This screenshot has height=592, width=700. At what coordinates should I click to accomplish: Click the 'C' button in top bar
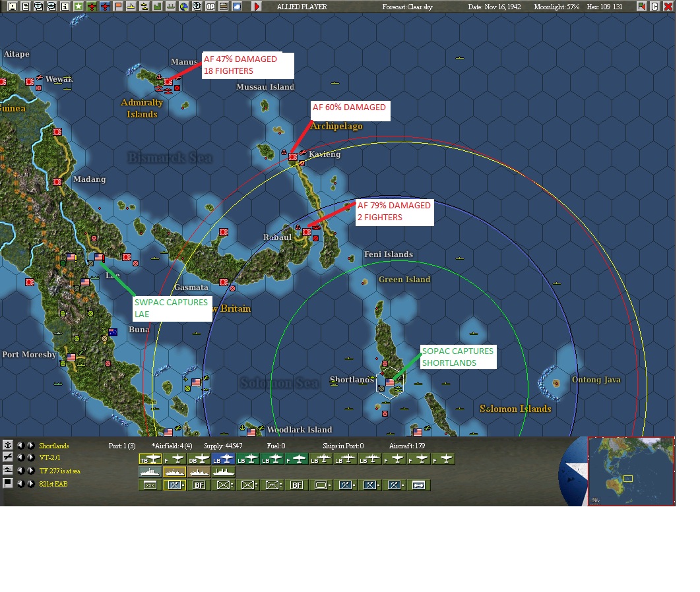(655, 6)
